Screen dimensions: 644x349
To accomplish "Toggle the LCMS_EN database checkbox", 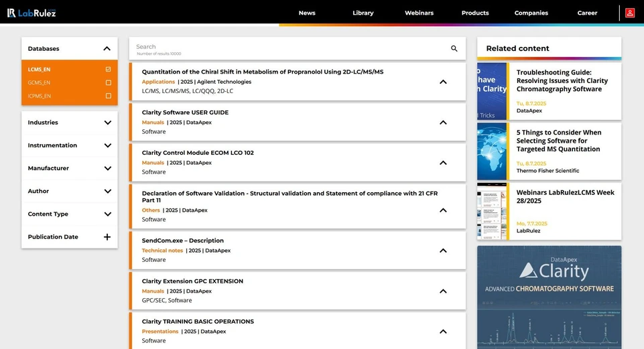I will (x=109, y=70).
